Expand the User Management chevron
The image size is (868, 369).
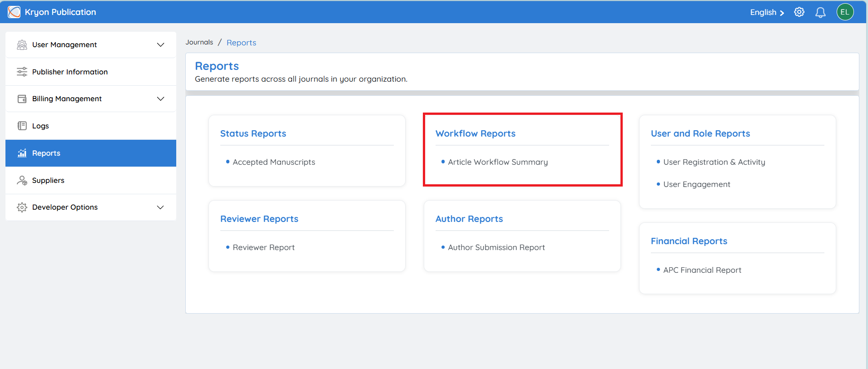click(160, 44)
